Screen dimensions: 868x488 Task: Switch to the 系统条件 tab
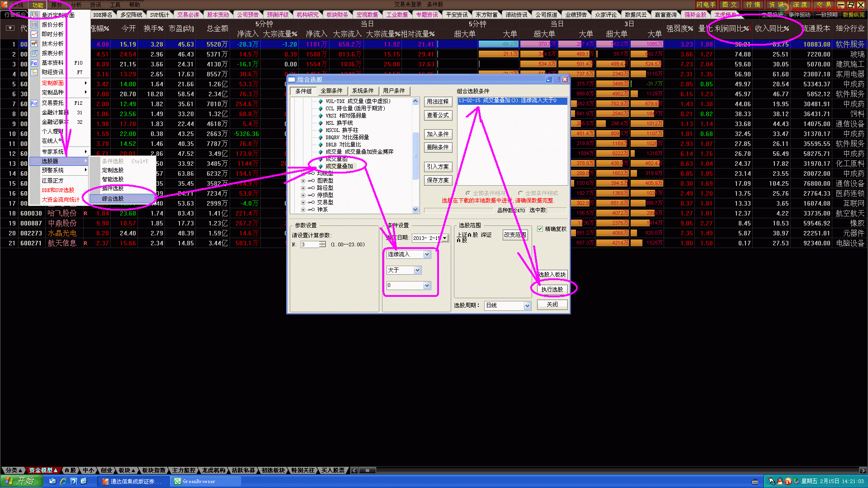click(363, 91)
